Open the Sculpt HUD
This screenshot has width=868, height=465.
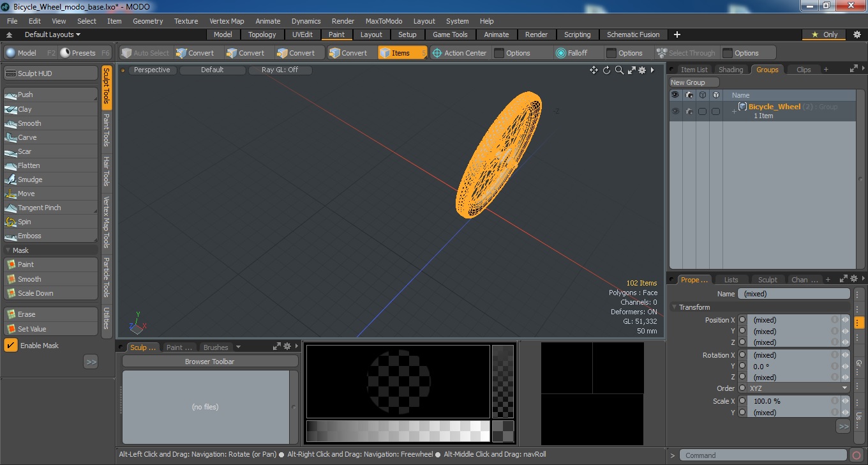(x=51, y=73)
